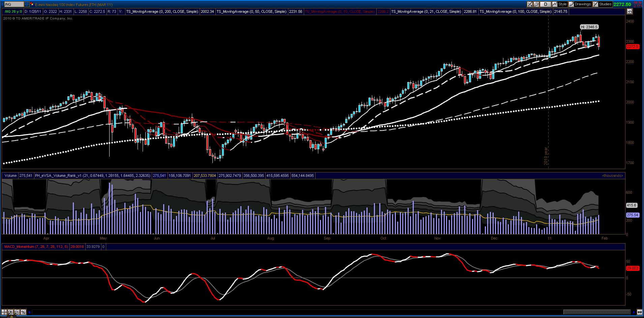
Task: Click the 33.9279 MACD value
Action: point(93,247)
